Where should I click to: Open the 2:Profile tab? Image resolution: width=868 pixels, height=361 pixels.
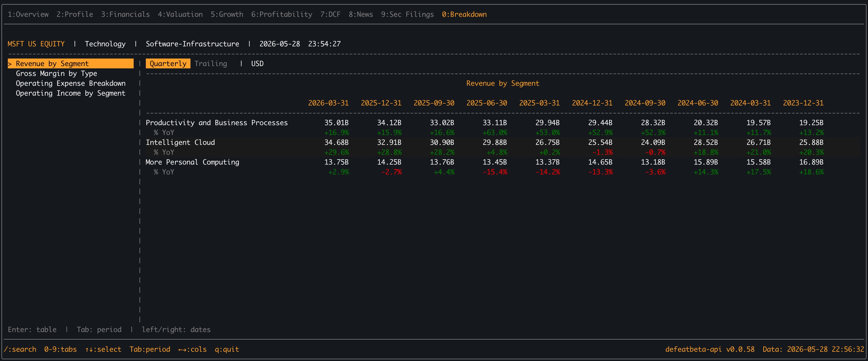click(x=75, y=14)
